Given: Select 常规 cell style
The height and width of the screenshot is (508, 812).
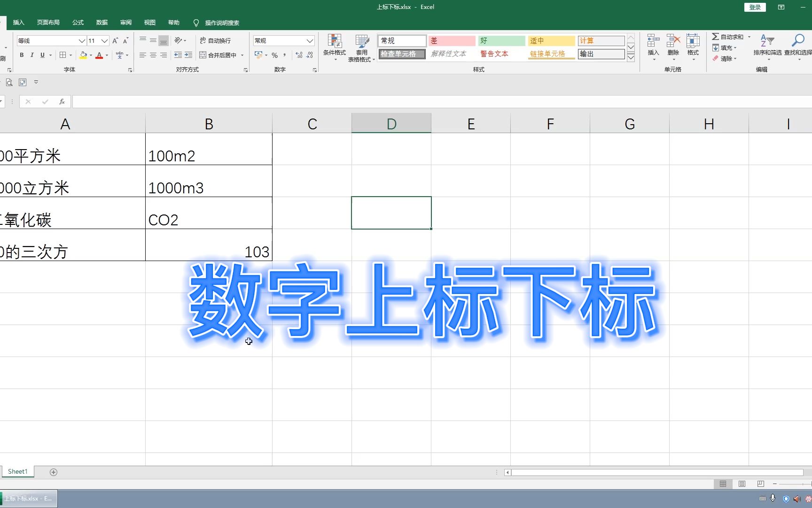Looking at the screenshot, I should [x=402, y=41].
